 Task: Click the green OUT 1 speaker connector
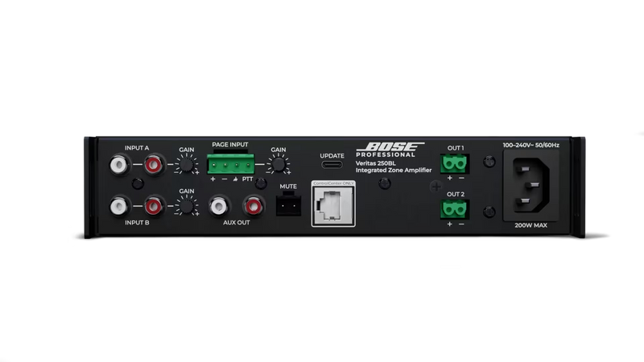coord(454,164)
